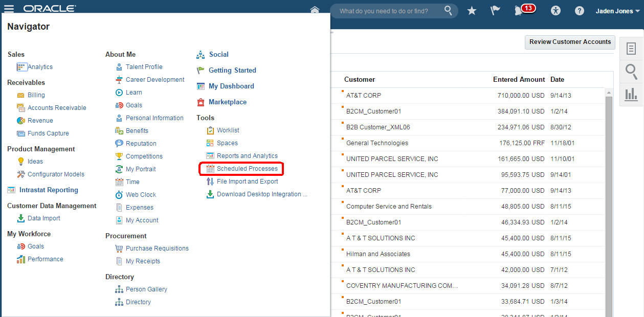
Task: Open Configurator Models
Action: (56, 174)
